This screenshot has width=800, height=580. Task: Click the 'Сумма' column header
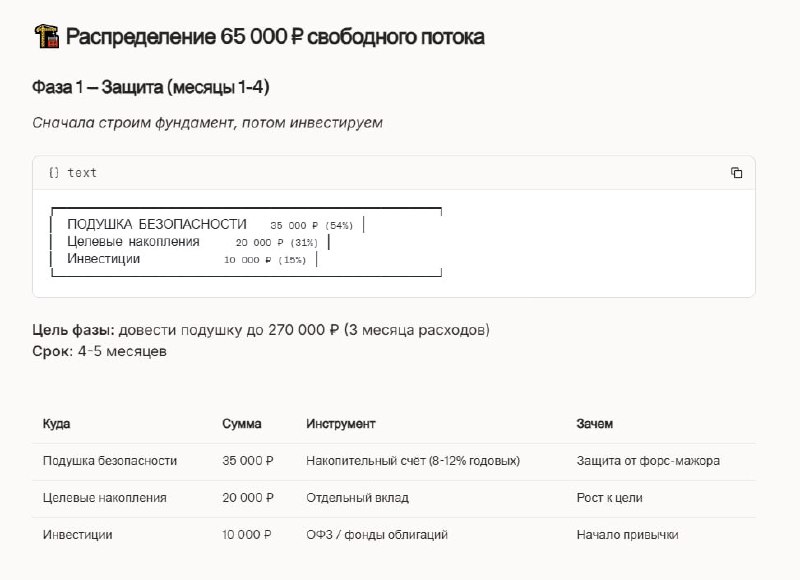[x=241, y=424]
